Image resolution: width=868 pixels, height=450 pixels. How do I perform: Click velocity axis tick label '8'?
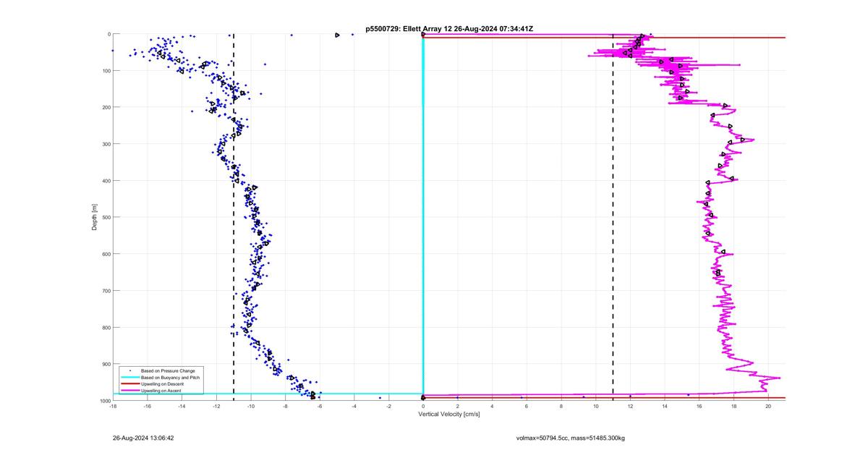(x=561, y=407)
